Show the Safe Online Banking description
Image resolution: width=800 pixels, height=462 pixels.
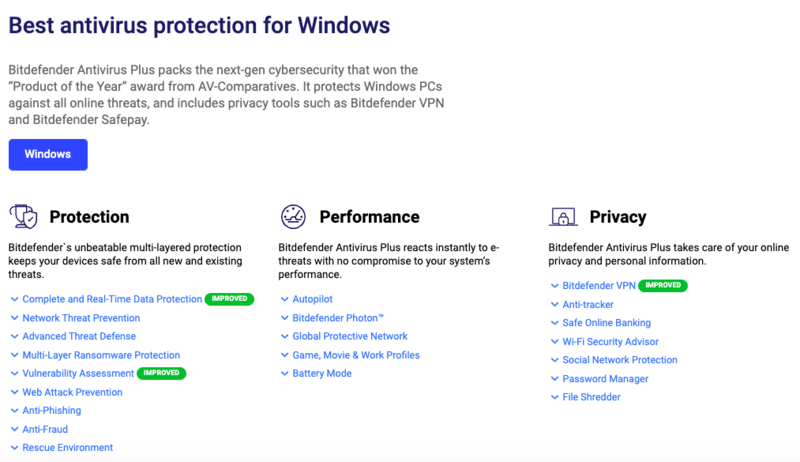click(607, 323)
